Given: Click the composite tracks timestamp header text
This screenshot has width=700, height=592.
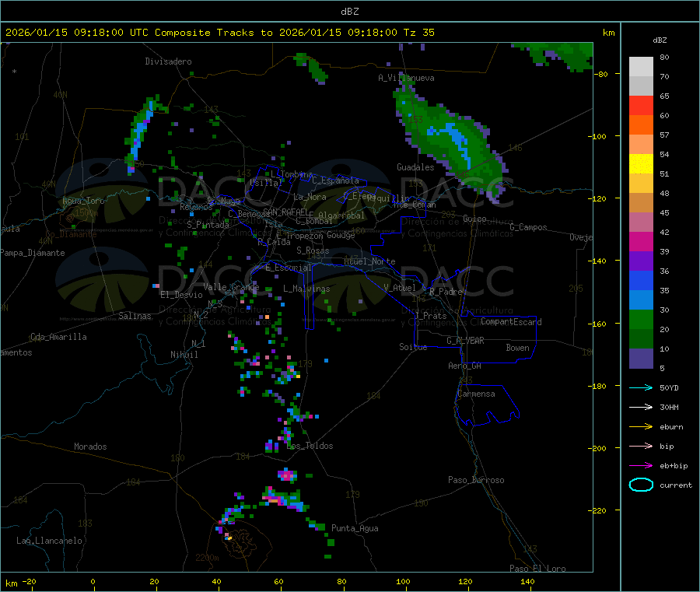Looking at the screenshot, I should [219, 33].
